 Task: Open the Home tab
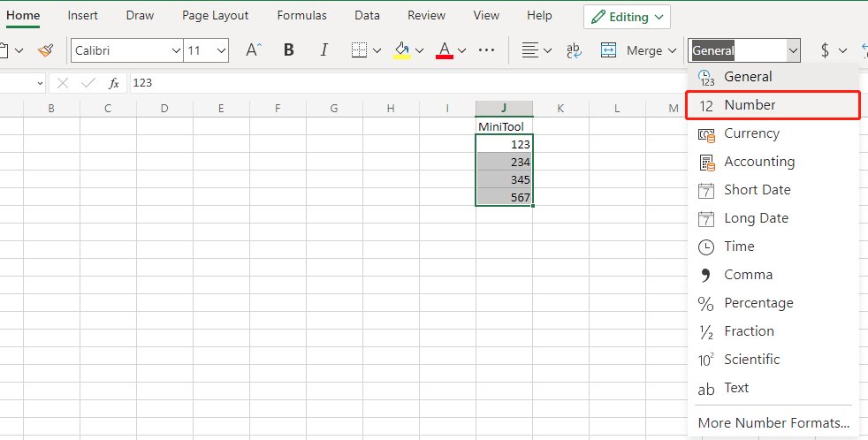tap(23, 16)
